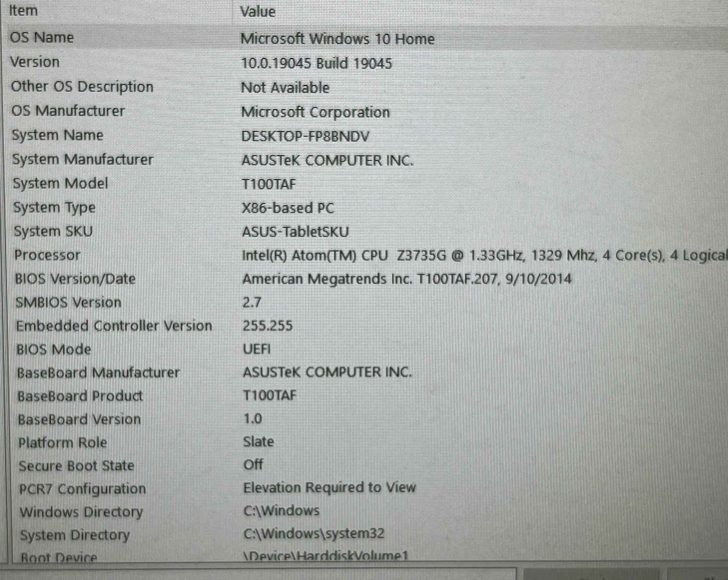The image size is (728, 580).
Task: Select the BIOS Version/Date row label
Action: click(x=75, y=279)
